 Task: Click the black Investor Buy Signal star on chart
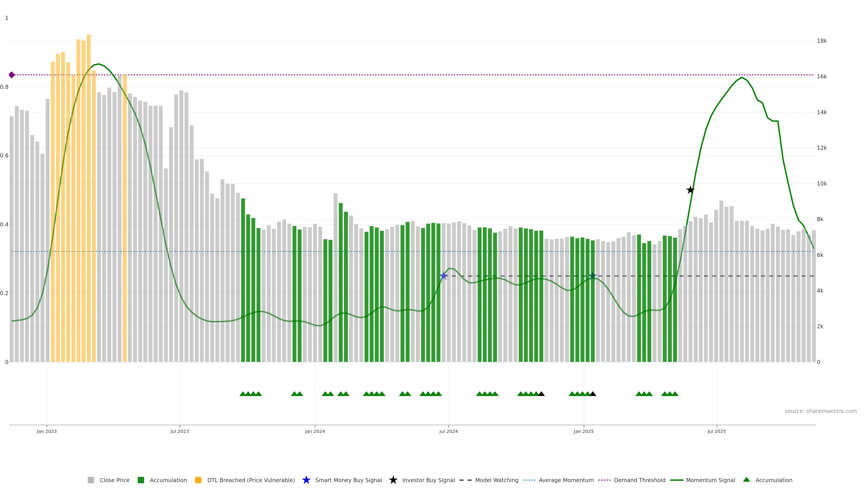coord(690,190)
